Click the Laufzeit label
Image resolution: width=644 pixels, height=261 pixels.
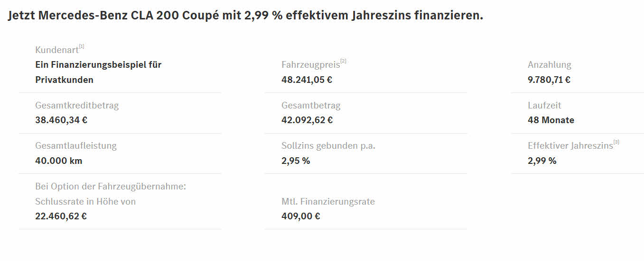click(544, 105)
